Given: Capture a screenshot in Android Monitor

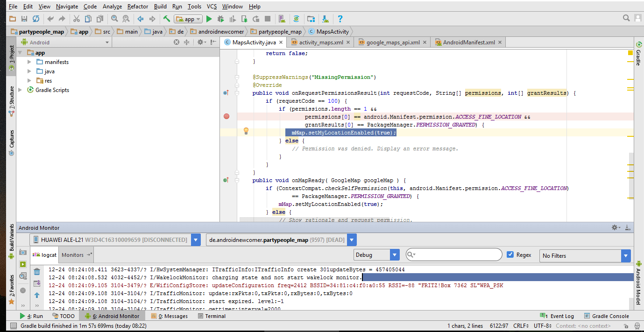Looking at the screenshot, I should click(22, 252).
